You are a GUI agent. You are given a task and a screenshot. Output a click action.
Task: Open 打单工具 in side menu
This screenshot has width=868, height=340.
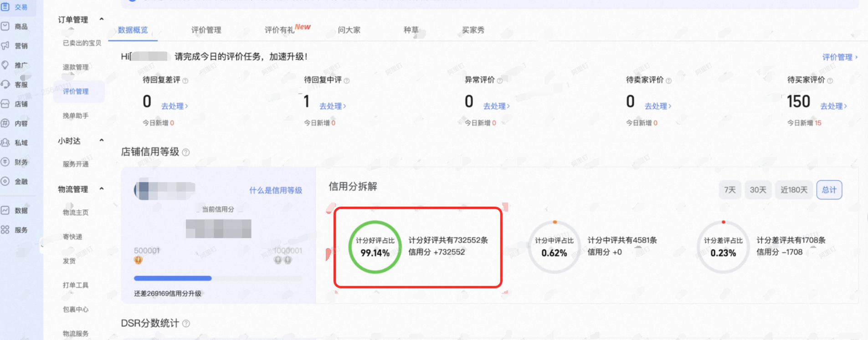(x=76, y=285)
